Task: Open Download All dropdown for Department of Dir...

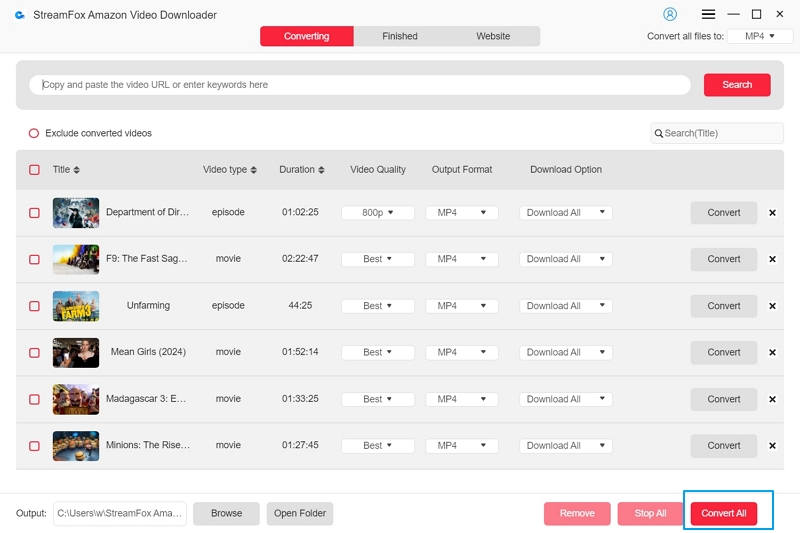Action: click(x=566, y=213)
